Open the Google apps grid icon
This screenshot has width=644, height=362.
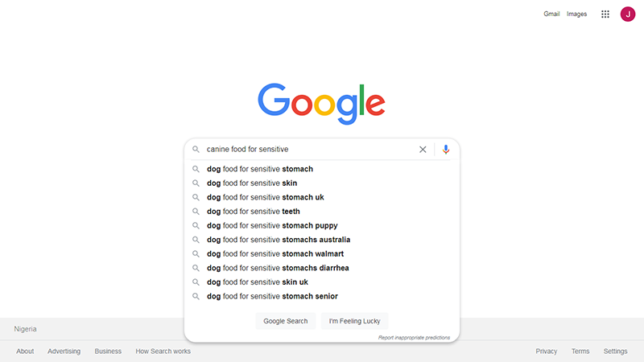pos(605,14)
